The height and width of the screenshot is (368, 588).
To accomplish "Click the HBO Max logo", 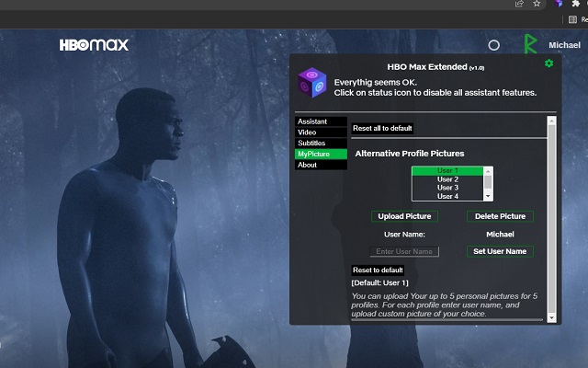I will coord(94,45).
